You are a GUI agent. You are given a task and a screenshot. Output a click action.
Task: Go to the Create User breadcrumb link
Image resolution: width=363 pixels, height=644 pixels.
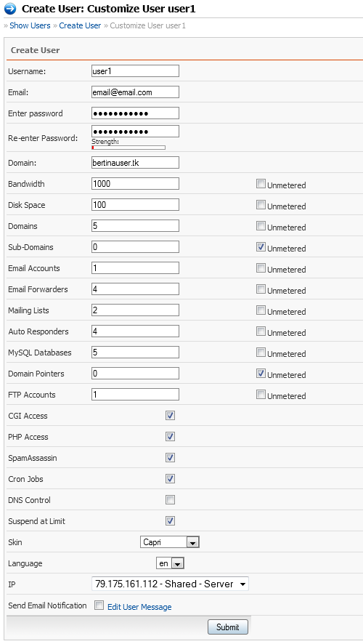80,25
